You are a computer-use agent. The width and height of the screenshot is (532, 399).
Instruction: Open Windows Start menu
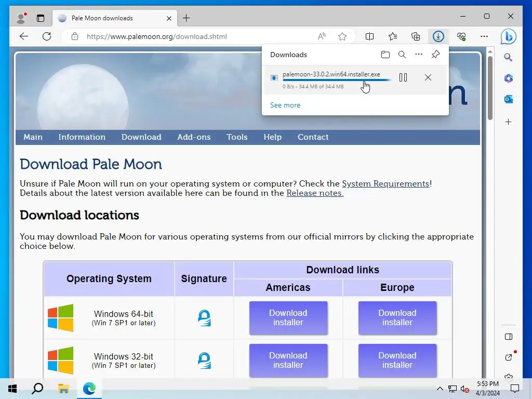(x=12, y=389)
